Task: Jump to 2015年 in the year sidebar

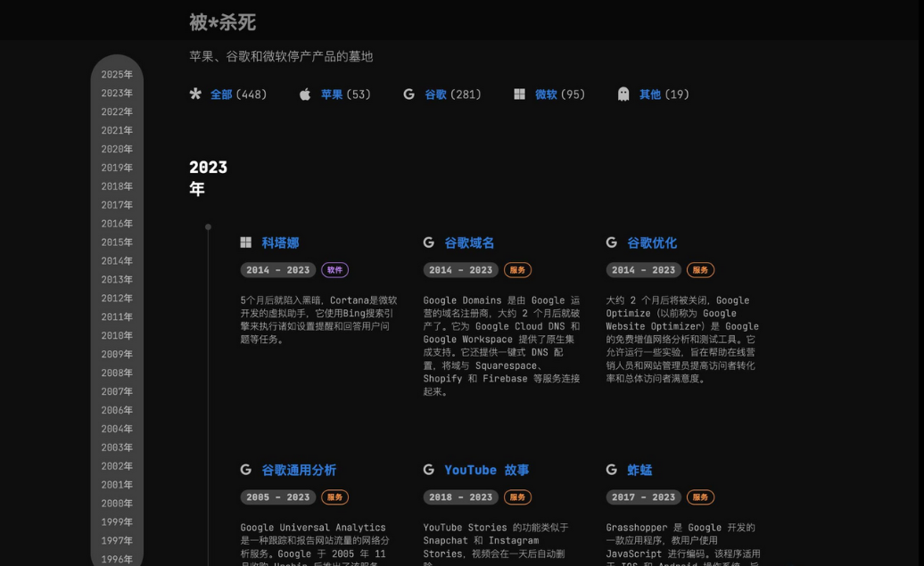Action: point(117,242)
